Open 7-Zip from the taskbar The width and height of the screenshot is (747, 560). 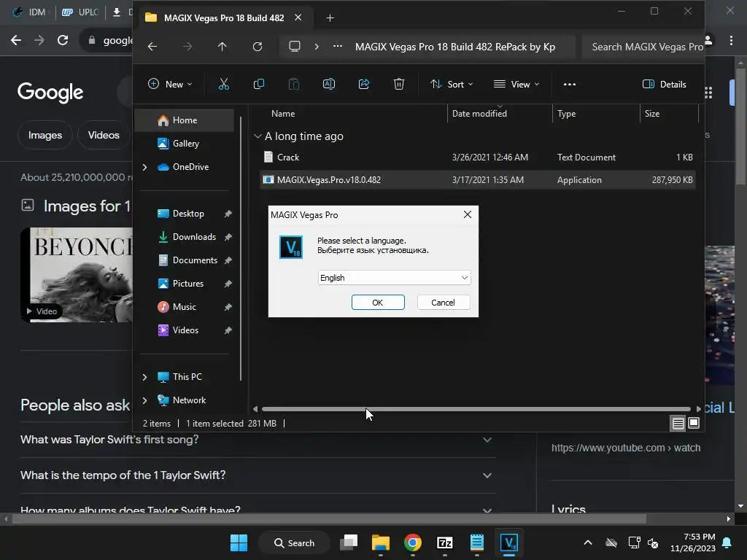(444, 542)
